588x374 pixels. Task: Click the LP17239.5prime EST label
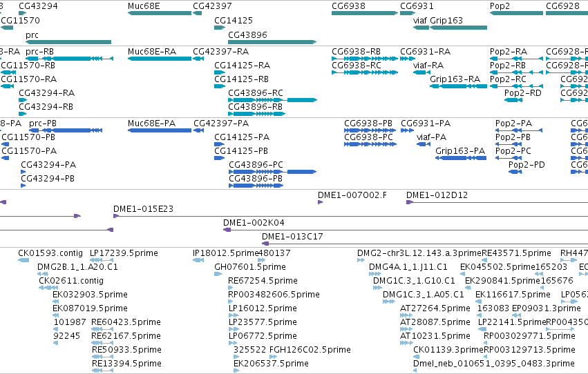124,253
